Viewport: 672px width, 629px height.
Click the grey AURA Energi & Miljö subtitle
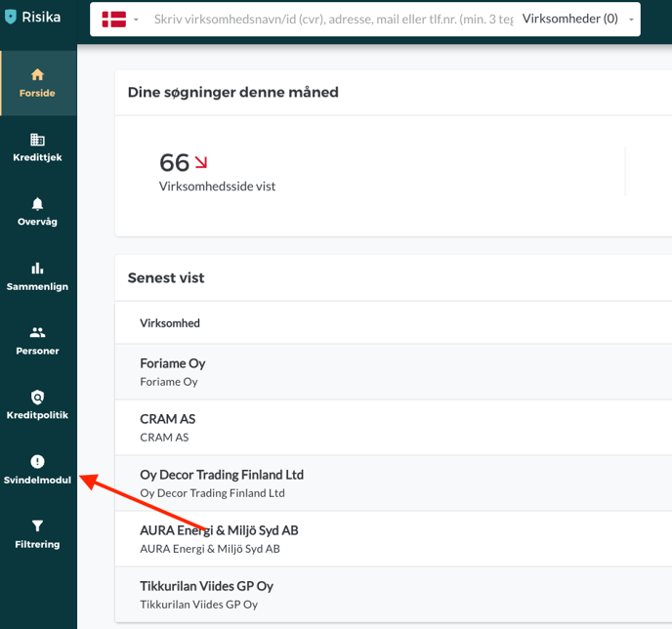click(210, 549)
